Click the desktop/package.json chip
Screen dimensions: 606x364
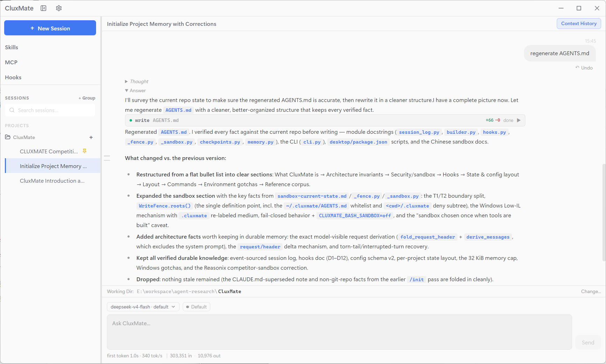point(358,142)
